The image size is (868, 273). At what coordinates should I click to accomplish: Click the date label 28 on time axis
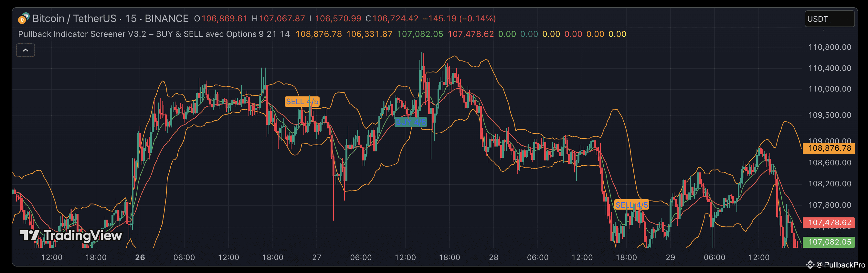point(494,257)
